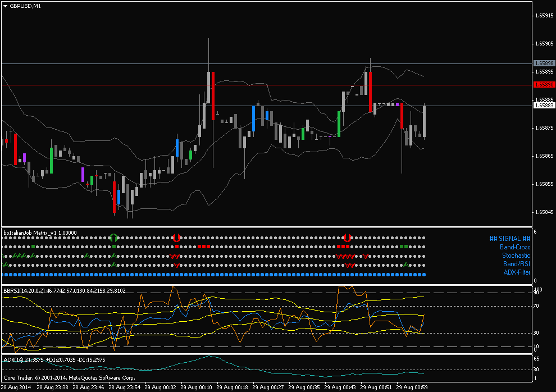Click the green up-arrow signal marker
The height and width of the screenshot is (392, 556).
point(113,238)
